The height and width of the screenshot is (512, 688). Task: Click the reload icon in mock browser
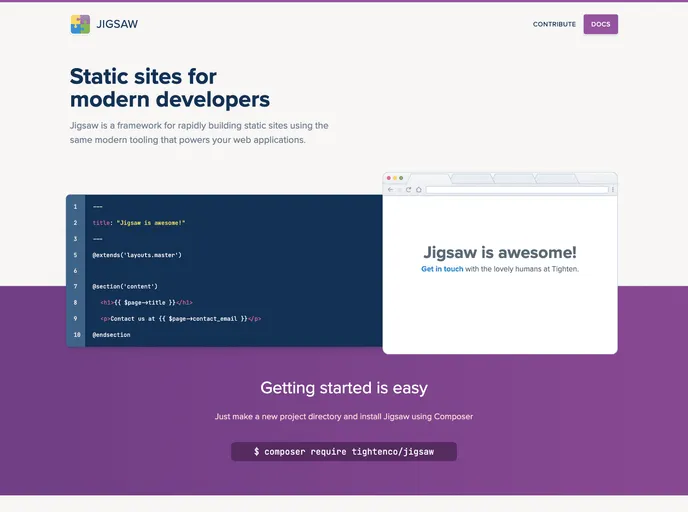(x=408, y=190)
